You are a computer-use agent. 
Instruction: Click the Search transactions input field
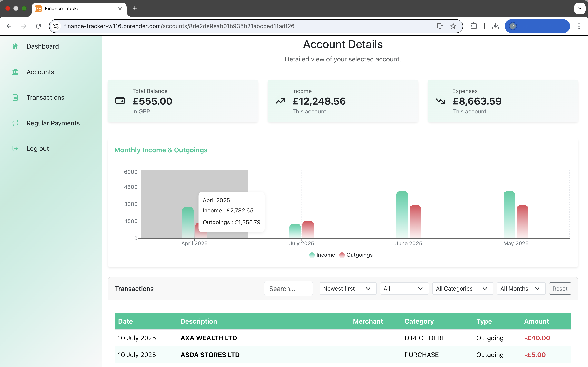(288, 289)
